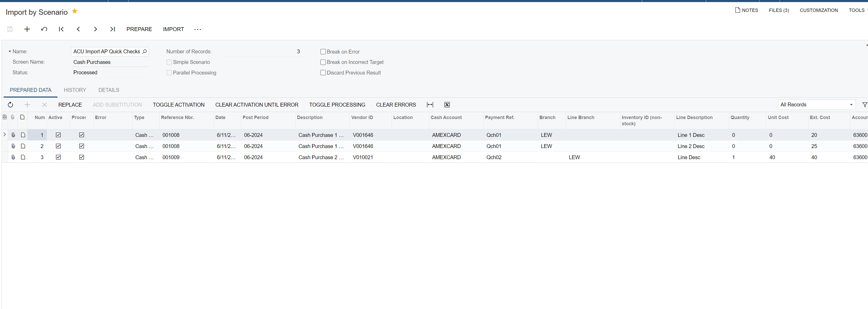
Task: Click the PREPARE button
Action: tap(139, 29)
